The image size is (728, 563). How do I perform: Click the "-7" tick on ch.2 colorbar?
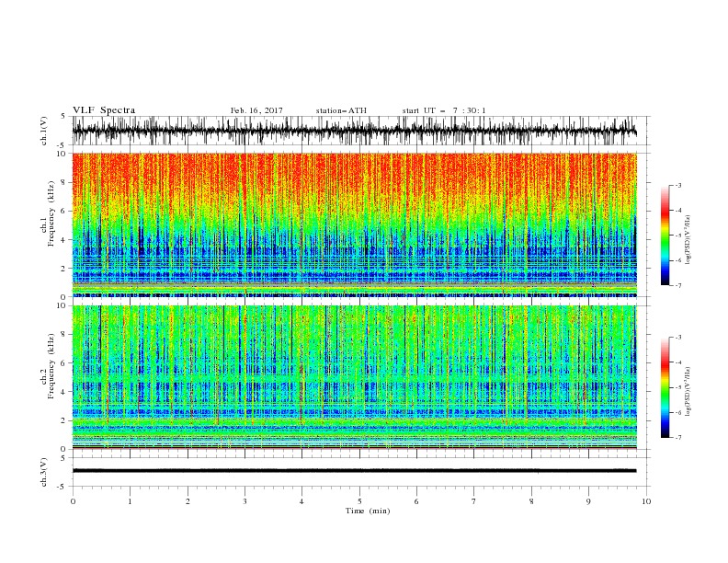tap(677, 438)
